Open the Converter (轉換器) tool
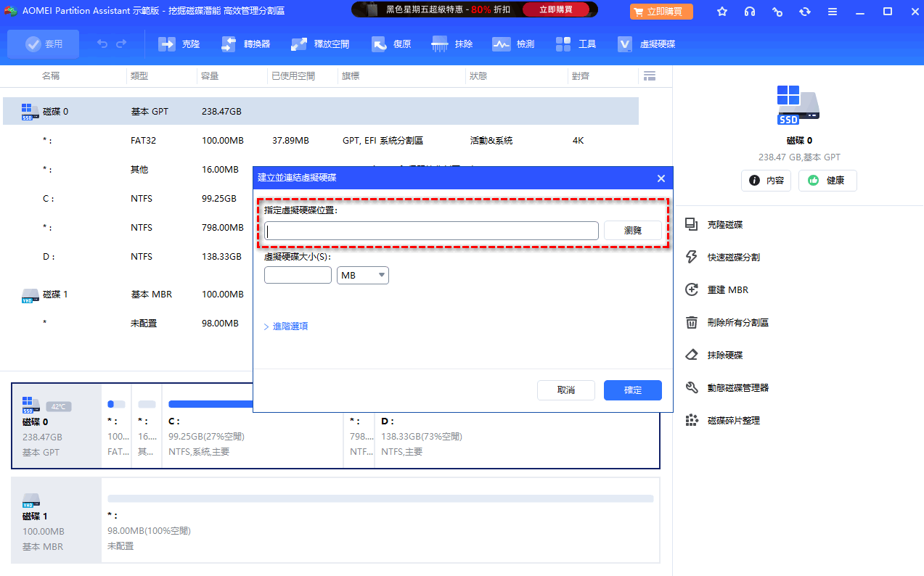The height and width of the screenshot is (576, 924). [x=245, y=44]
